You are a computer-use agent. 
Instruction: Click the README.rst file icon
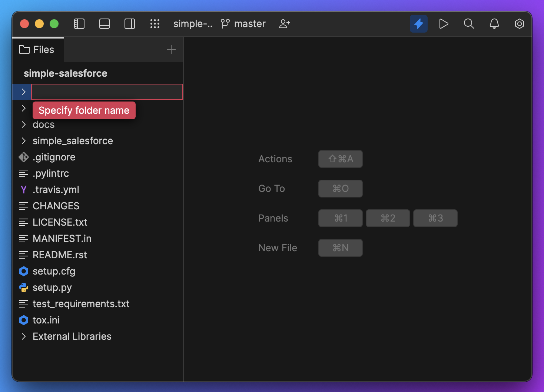point(24,255)
